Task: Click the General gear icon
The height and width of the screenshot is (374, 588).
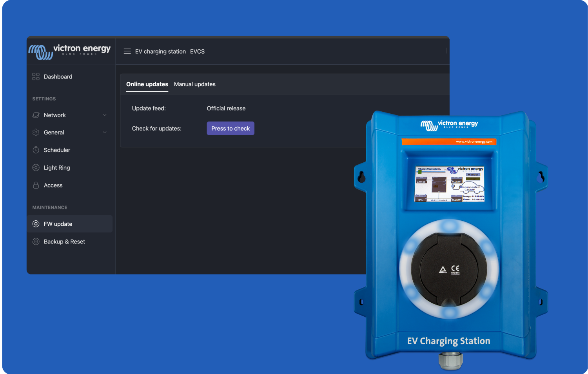Action: (x=36, y=132)
